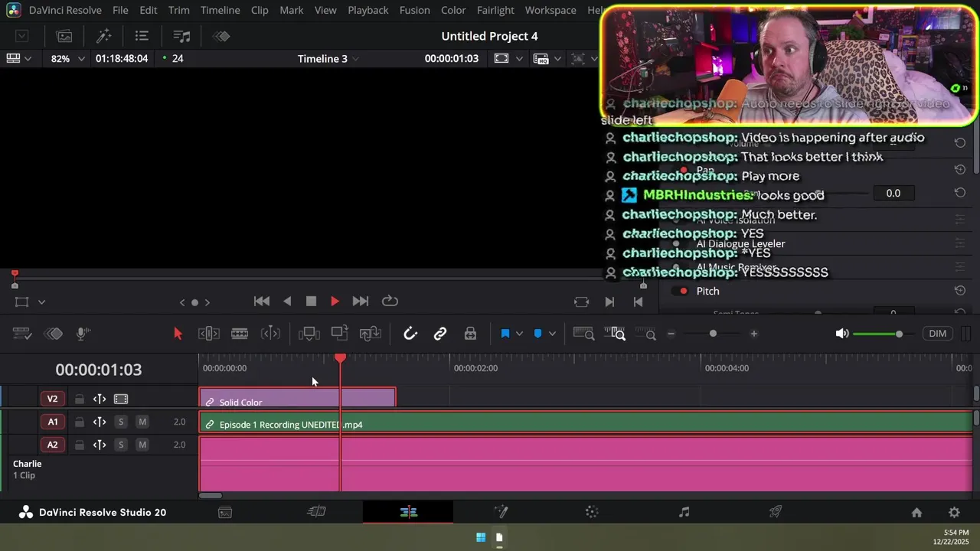The image size is (980, 551).
Task: Jump to first frame button
Action: click(x=262, y=302)
